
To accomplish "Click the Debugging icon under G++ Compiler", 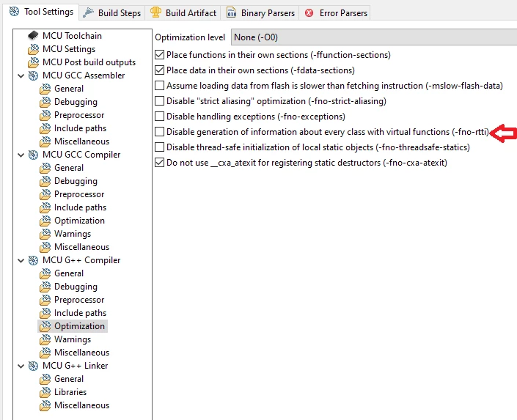I will 45,287.
